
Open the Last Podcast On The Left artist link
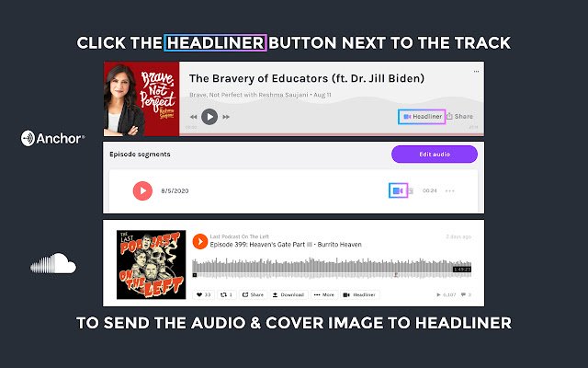[x=239, y=236]
